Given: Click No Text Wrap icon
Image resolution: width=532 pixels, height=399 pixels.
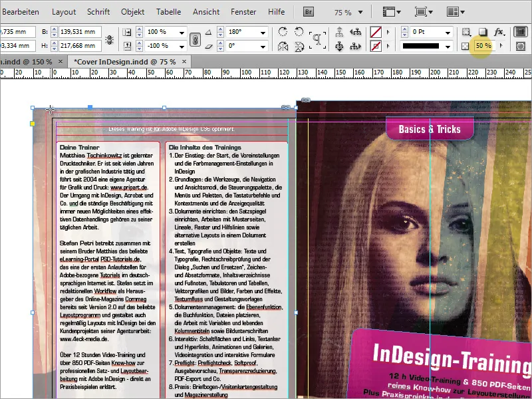Looking at the screenshot, I should (521, 32).
